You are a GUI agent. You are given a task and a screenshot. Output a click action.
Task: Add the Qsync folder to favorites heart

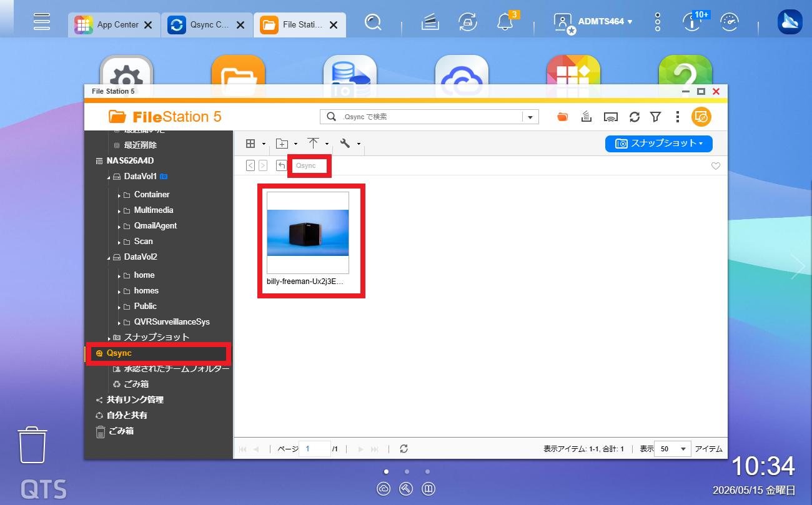[x=716, y=166]
